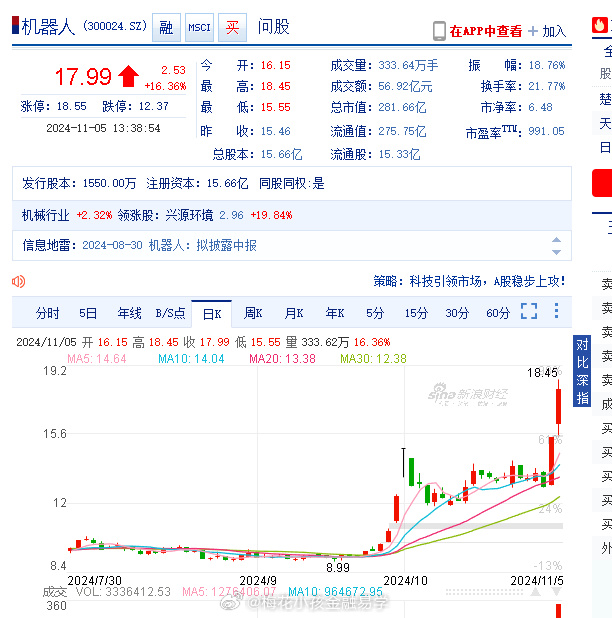Viewport: 612px width, 618px height.
Task: Click the info down arrow in 信息地雷
Action: [x=556, y=252]
